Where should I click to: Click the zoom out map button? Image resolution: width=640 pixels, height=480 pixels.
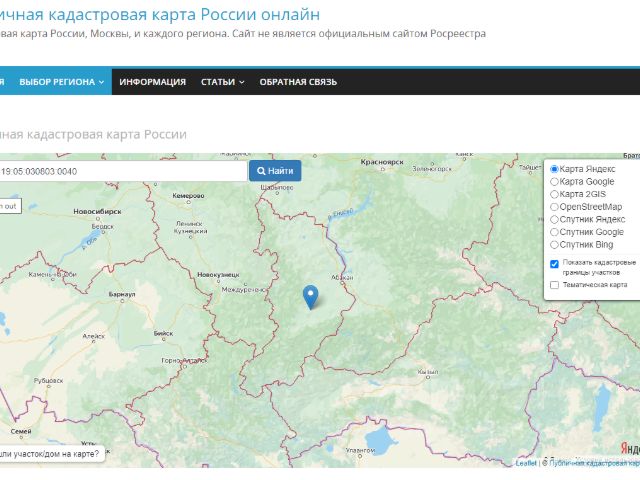[x=10, y=206]
